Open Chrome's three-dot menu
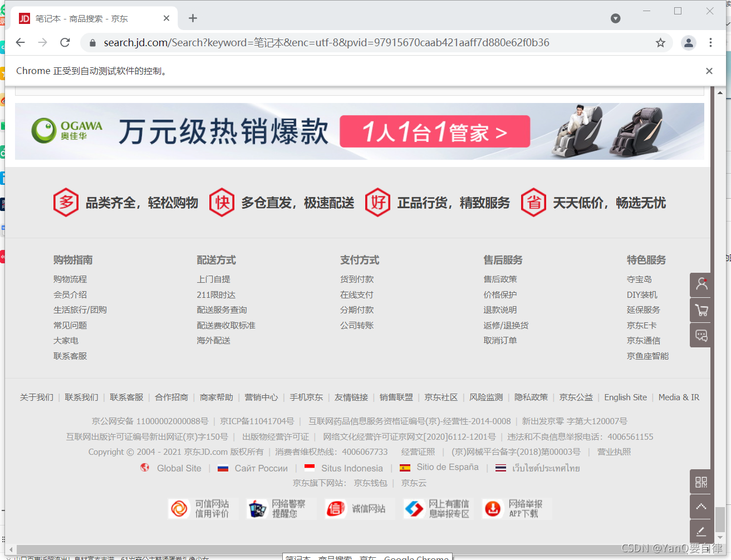Image resolution: width=731 pixels, height=560 pixels. tap(710, 43)
